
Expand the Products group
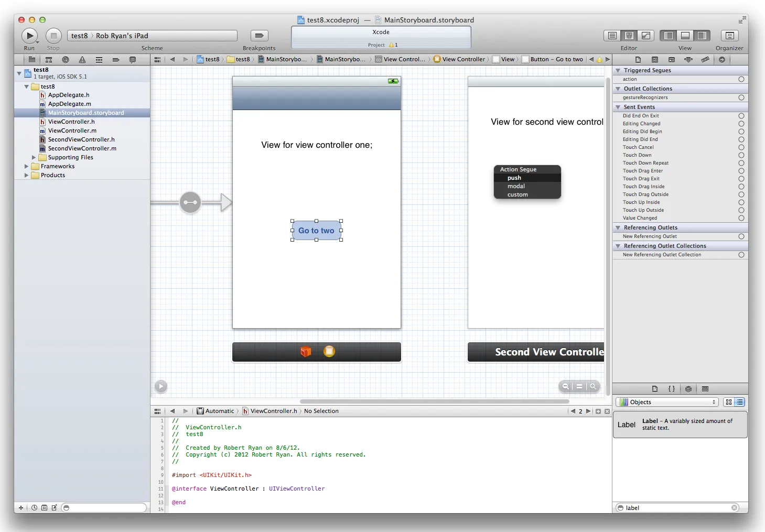[27, 175]
